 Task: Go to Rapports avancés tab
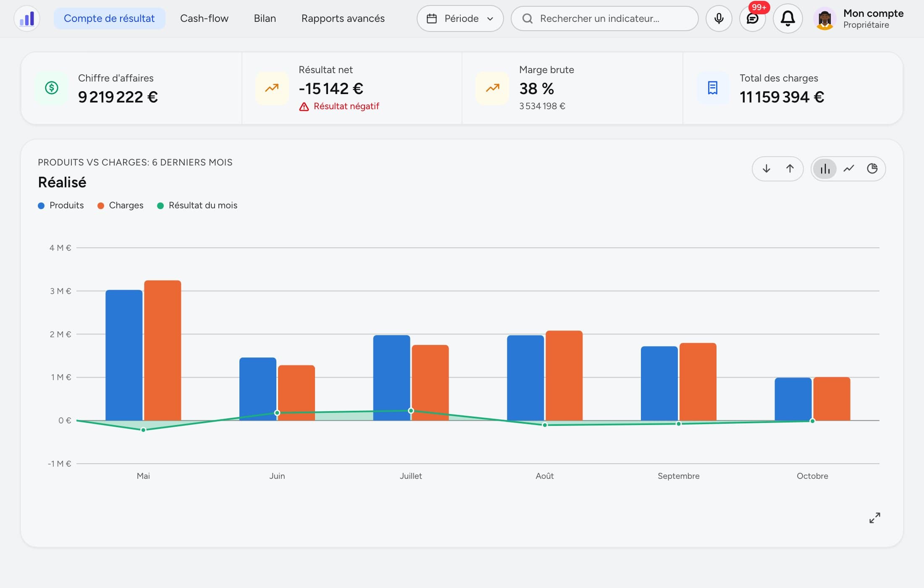point(343,18)
